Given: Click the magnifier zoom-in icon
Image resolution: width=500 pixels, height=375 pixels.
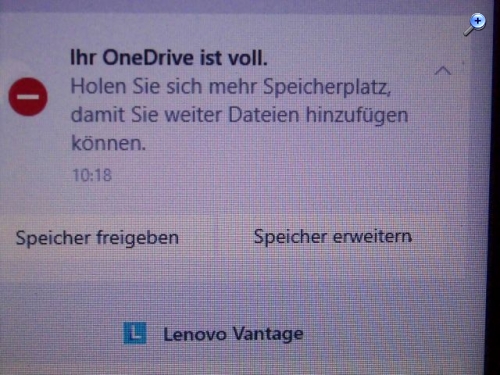Looking at the screenshot, I should tap(475, 24).
